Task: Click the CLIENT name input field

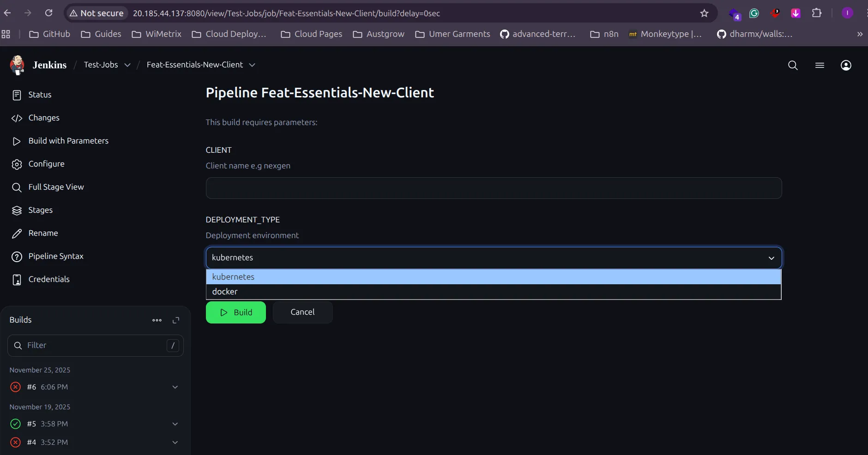Action: tap(493, 188)
